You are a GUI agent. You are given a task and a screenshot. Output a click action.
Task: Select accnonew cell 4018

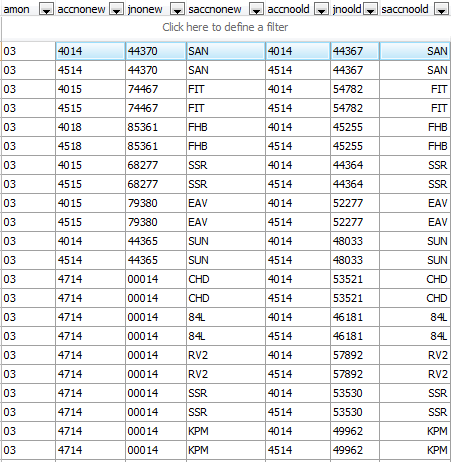pyautogui.click(x=90, y=127)
